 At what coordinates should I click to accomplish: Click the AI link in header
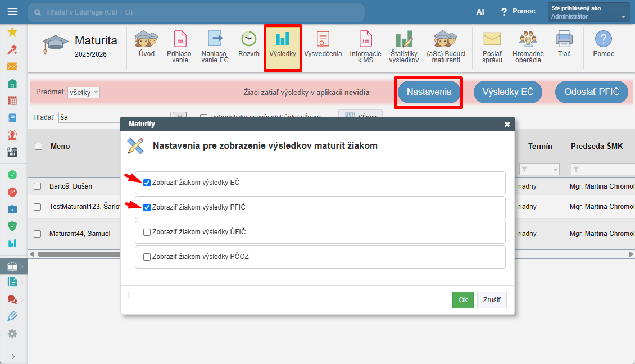tap(480, 12)
